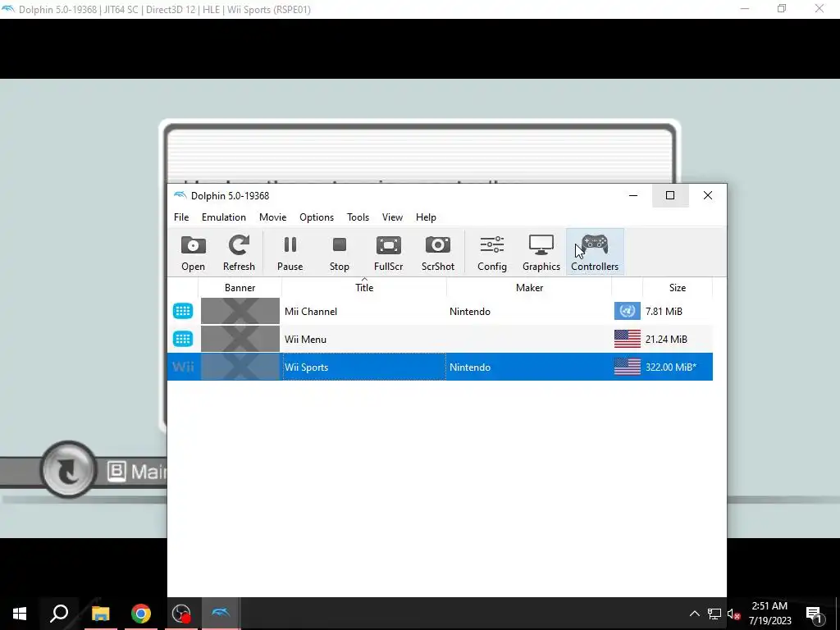Click the 322.00 MiB* size value
Screen dimensions: 840x630
[671, 367]
